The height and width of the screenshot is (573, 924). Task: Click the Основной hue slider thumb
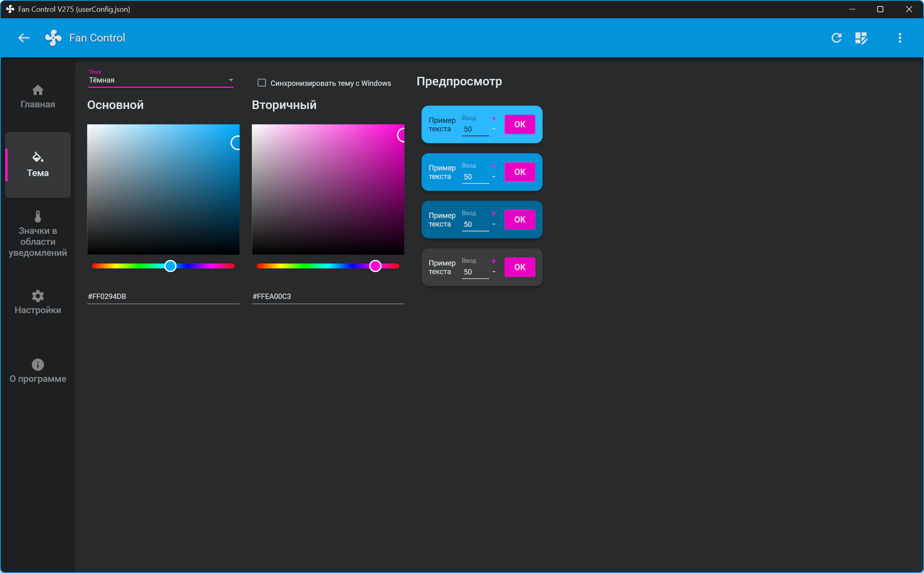170,266
